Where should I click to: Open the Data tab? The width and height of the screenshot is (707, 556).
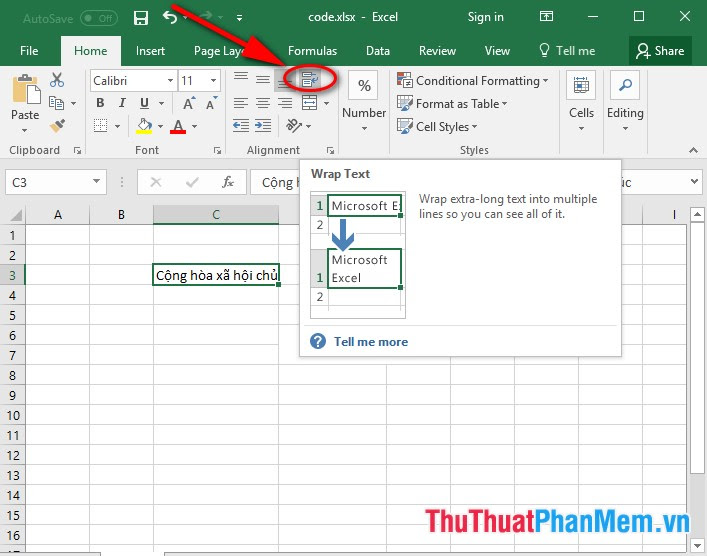(378, 51)
